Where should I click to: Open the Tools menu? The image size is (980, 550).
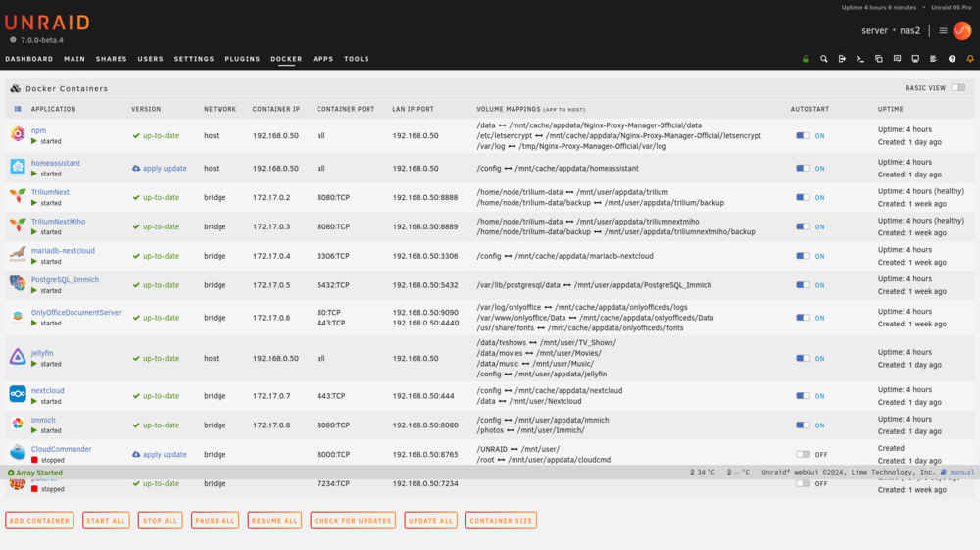[357, 59]
